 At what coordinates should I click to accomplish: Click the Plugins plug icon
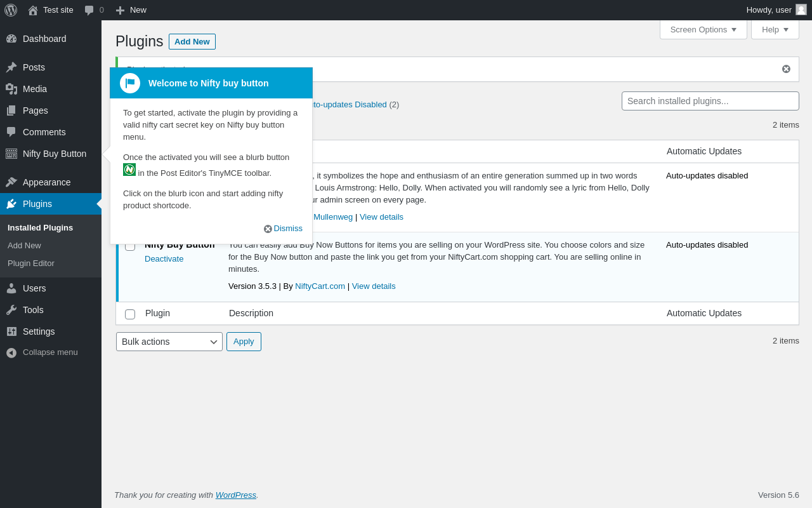pos(11,204)
